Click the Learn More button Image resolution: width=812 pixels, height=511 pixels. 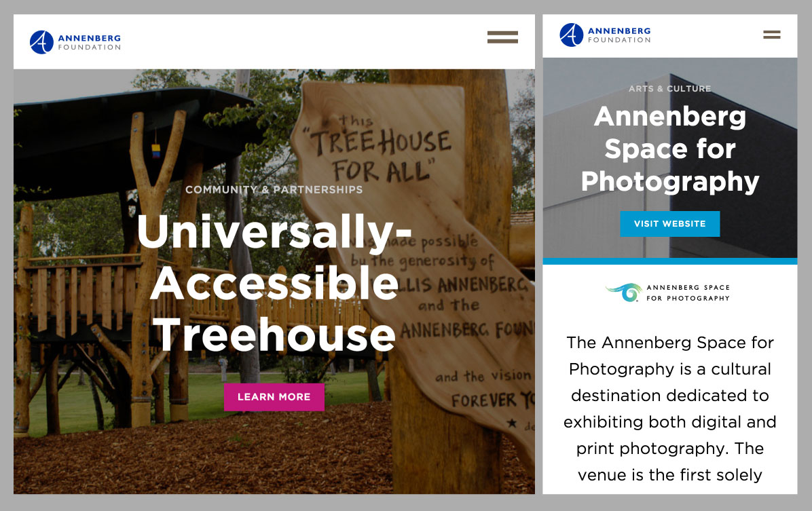274,397
